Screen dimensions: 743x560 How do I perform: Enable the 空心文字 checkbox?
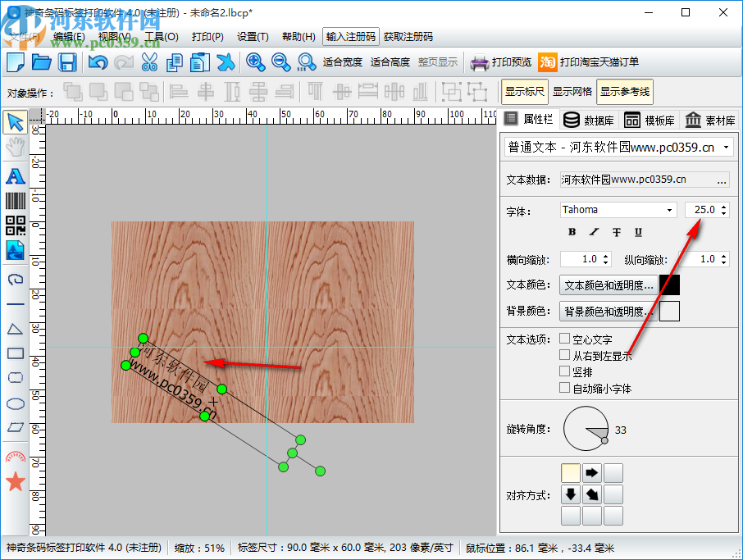click(x=564, y=339)
